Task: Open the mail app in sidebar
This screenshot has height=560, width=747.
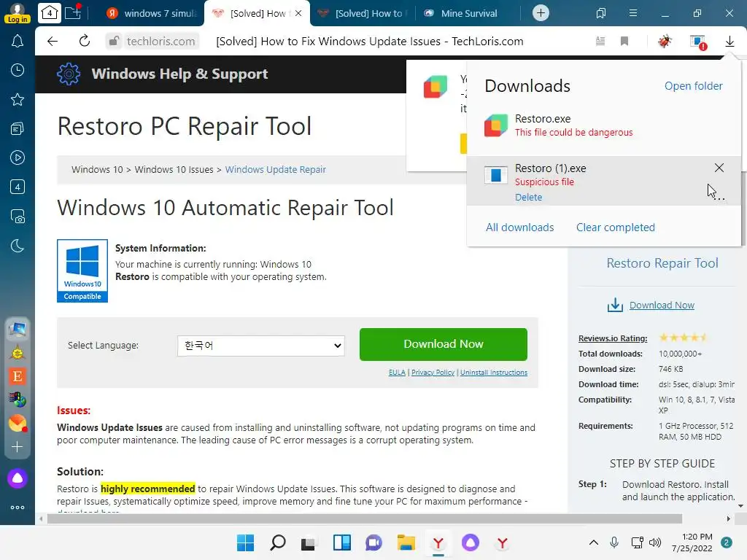Action: click(18, 423)
